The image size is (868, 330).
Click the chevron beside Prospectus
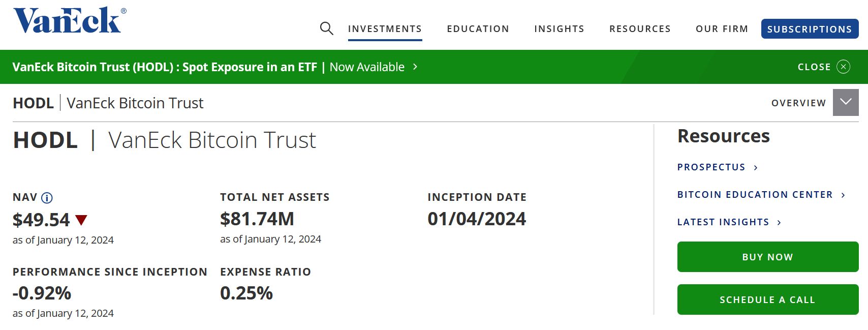pyautogui.click(x=756, y=168)
